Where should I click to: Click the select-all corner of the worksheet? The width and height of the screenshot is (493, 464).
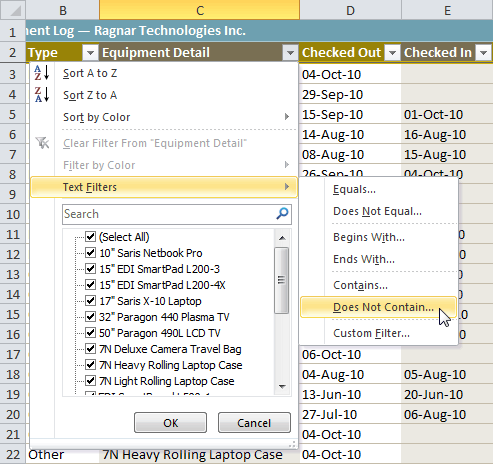(13, 10)
